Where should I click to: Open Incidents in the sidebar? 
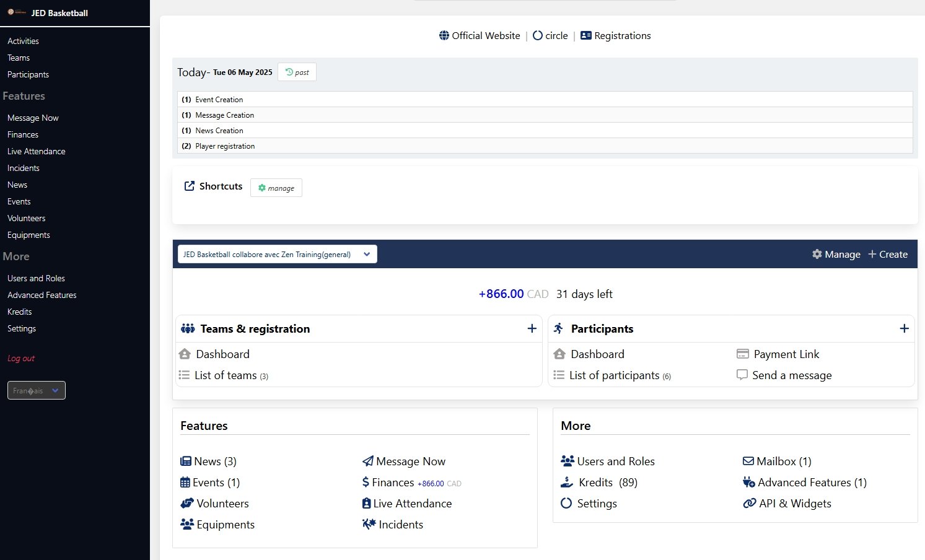(x=24, y=168)
